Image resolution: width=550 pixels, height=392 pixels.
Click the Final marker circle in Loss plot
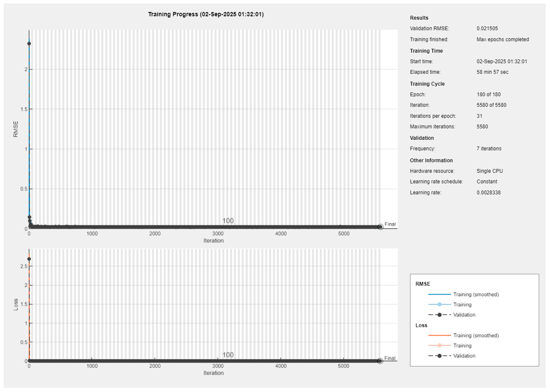(x=380, y=361)
